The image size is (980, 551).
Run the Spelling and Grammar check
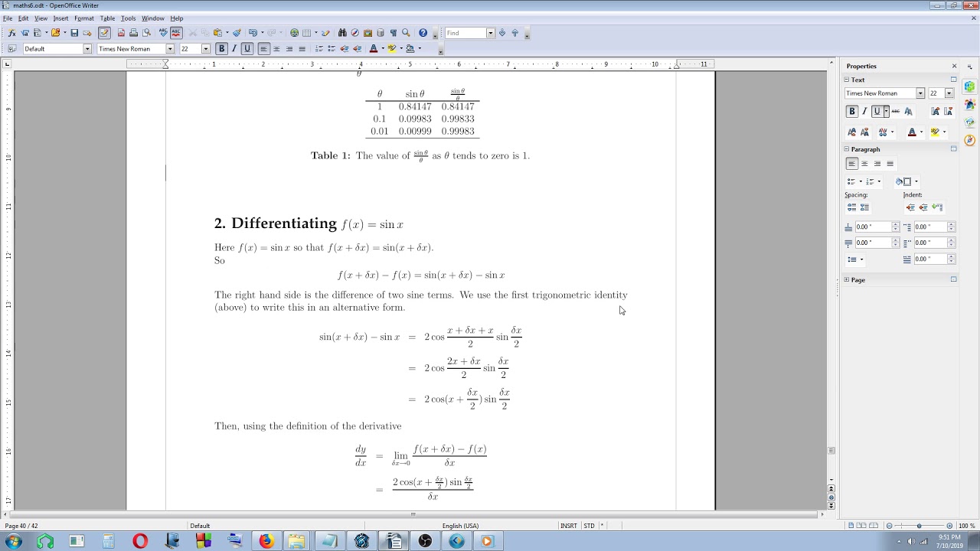163,33
